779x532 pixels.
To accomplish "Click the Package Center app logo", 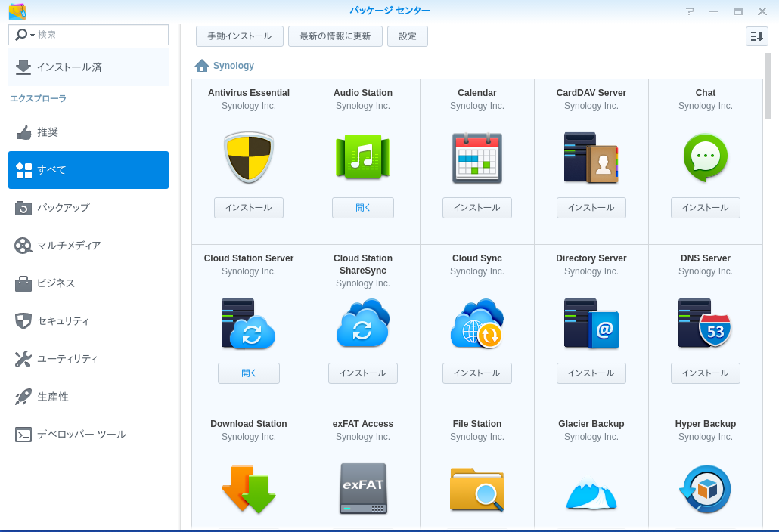I will pyautogui.click(x=17, y=11).
